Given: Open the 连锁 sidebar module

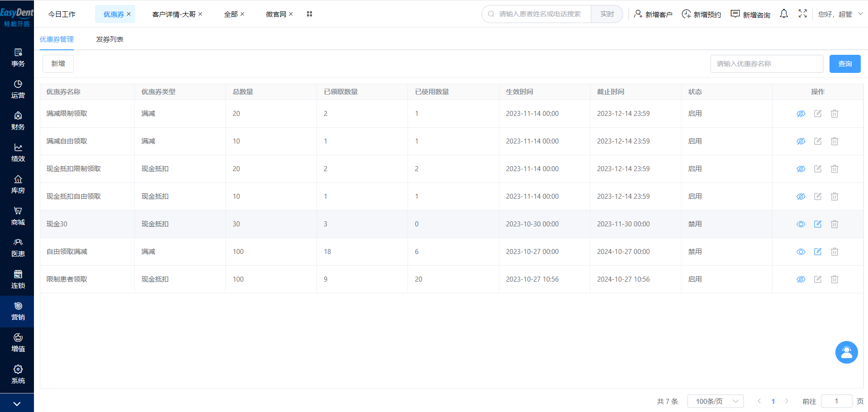Looking at the screenshot, I should (18, 280).
